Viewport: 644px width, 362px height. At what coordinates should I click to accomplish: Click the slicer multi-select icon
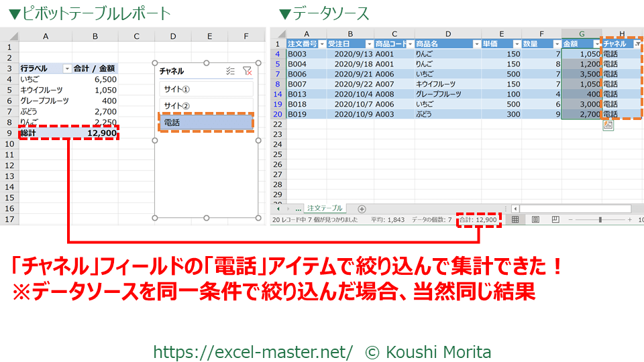tap(230, 70)
